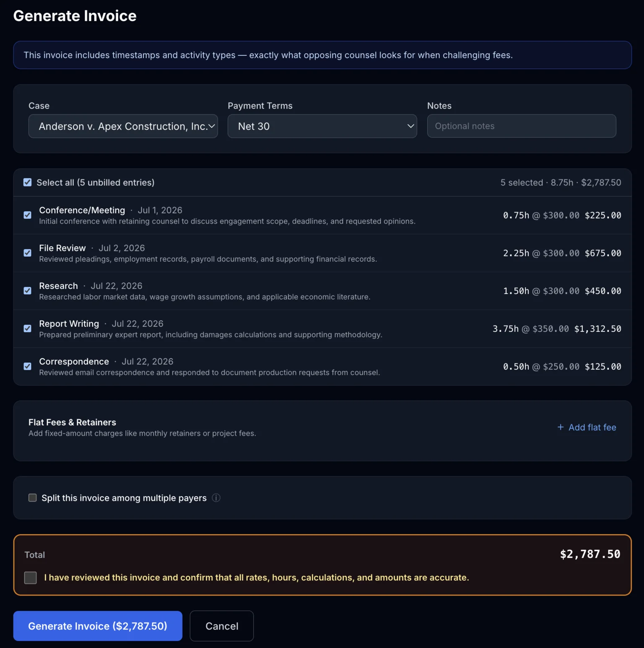This screenshot has height=648, width=644.
Task: Uncheck the Report Writing entry checkbox
Action: [28, 328]
